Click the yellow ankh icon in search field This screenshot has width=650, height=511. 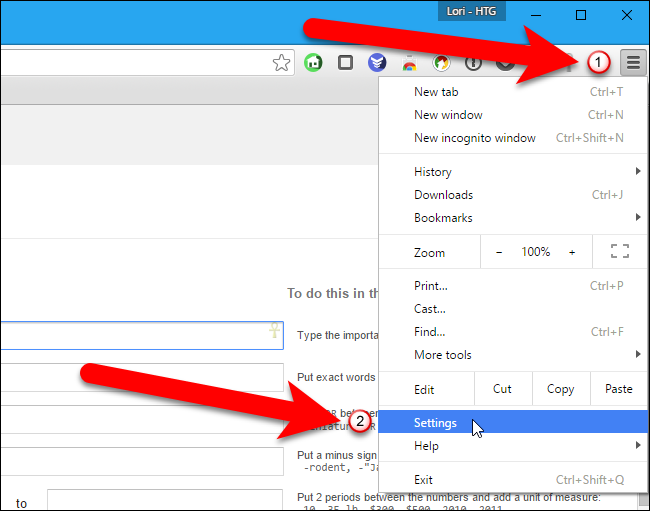[274, 330]
